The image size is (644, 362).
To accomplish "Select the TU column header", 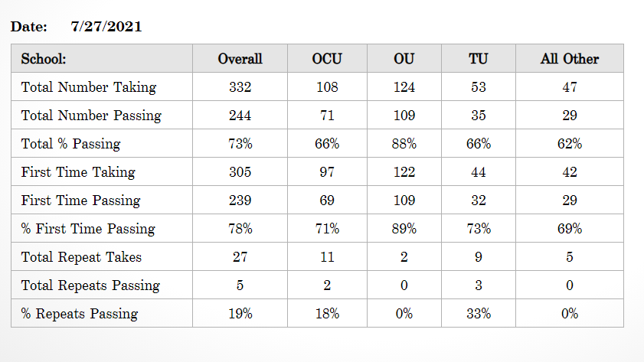I will pos(479,59).
